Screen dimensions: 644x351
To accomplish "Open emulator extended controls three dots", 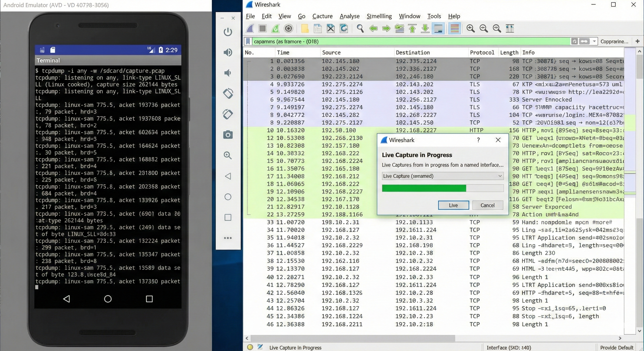I will 228,238.
